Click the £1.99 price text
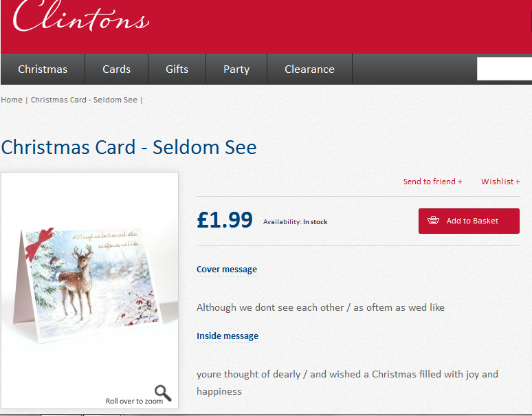This screenshot has height=416, width=532. point(225,219)
